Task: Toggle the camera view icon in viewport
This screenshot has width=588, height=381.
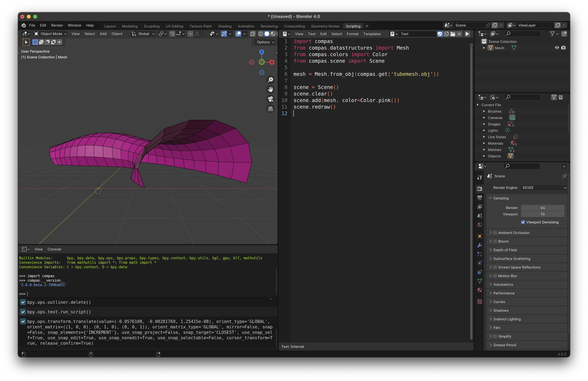Action: (270, 99)
